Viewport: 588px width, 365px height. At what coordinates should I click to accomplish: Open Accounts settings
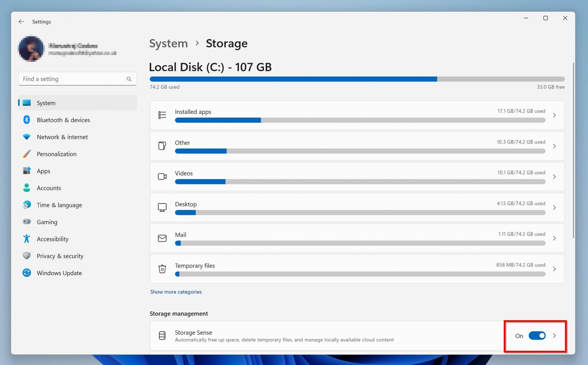(49, 188)
